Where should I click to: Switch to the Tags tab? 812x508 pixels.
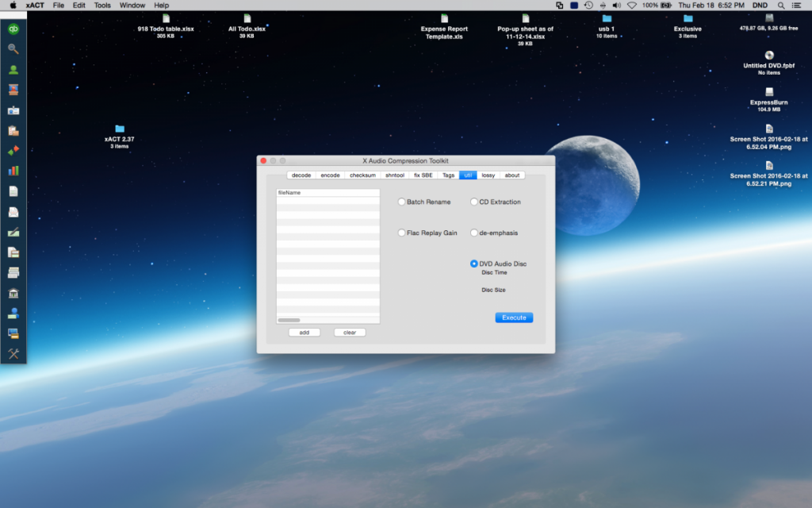click(449, 175)
